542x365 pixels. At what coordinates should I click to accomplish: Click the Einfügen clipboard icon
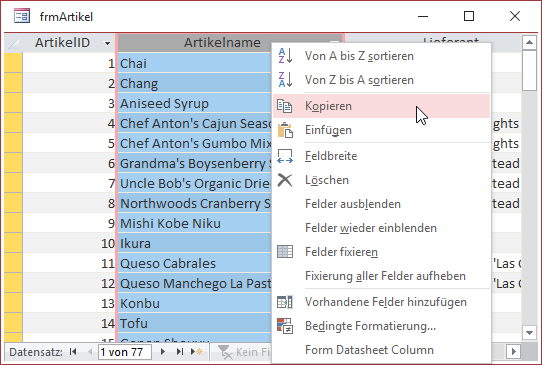(x=286, y=130)
